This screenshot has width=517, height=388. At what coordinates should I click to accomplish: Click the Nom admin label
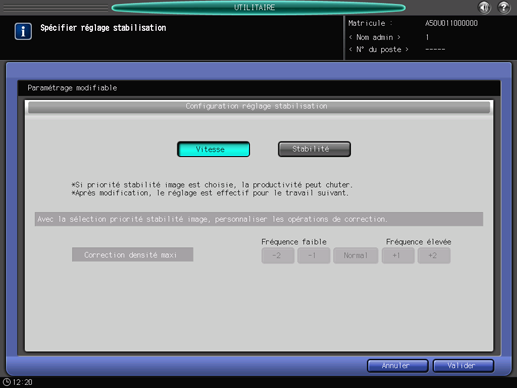click(x=374, y=37)
